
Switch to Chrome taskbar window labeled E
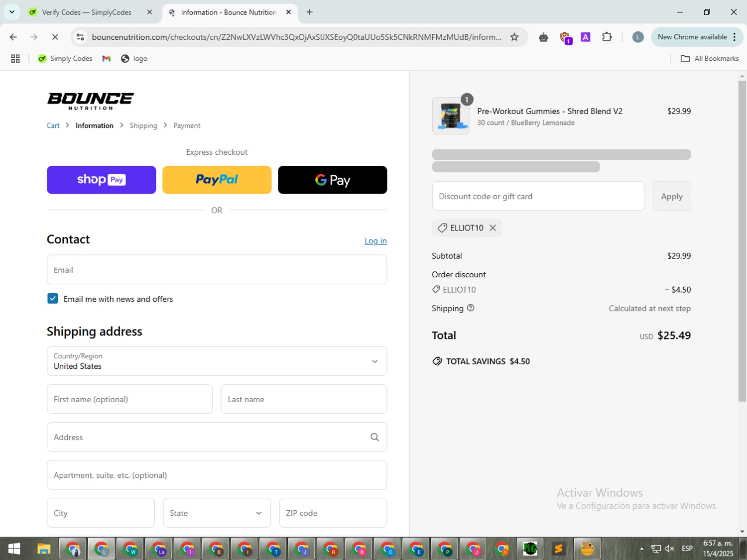point(416,549)
